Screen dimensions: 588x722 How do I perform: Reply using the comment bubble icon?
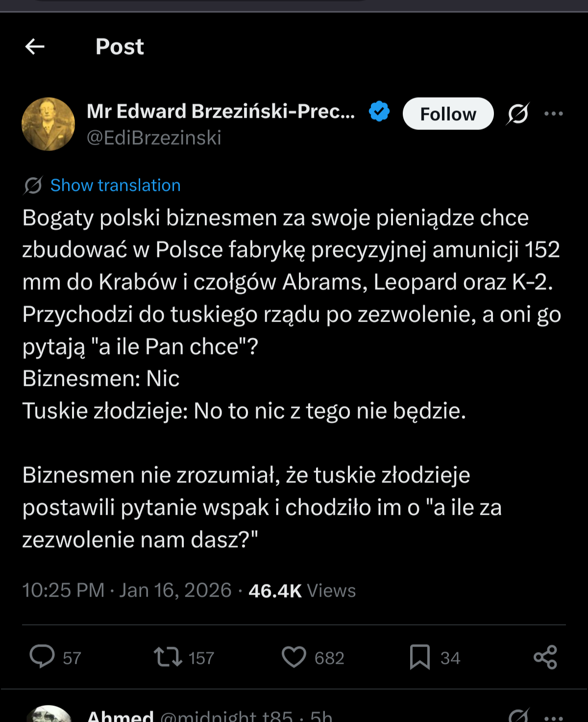[x=42, y=657]
